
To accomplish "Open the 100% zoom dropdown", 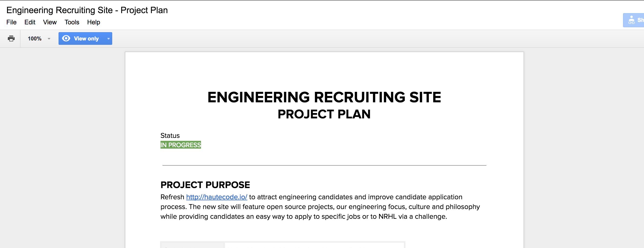I will (x=39, y=38).
